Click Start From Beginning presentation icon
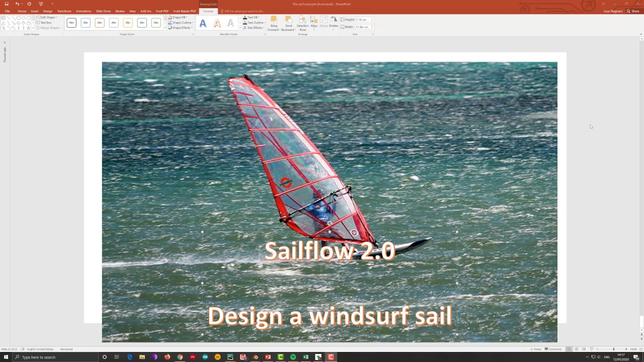This screenshot has width=644, height=362. point(41,4)
